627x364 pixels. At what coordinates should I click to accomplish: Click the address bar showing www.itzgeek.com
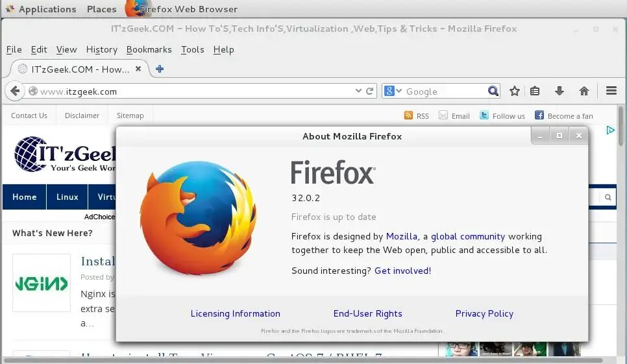coord(192,91)
